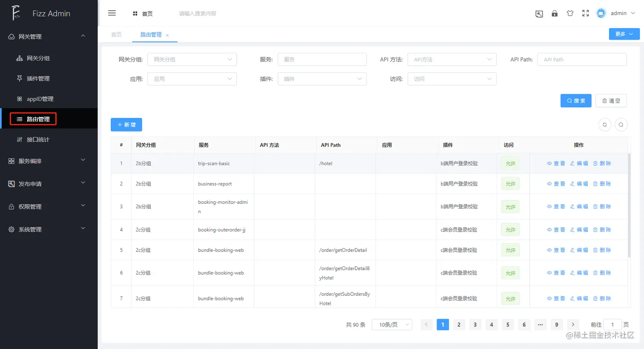Image resolution: width=644 pixels, height=349 pixels.
Task: Click the round search toggle icon
Action: click(x=621, y=125)
